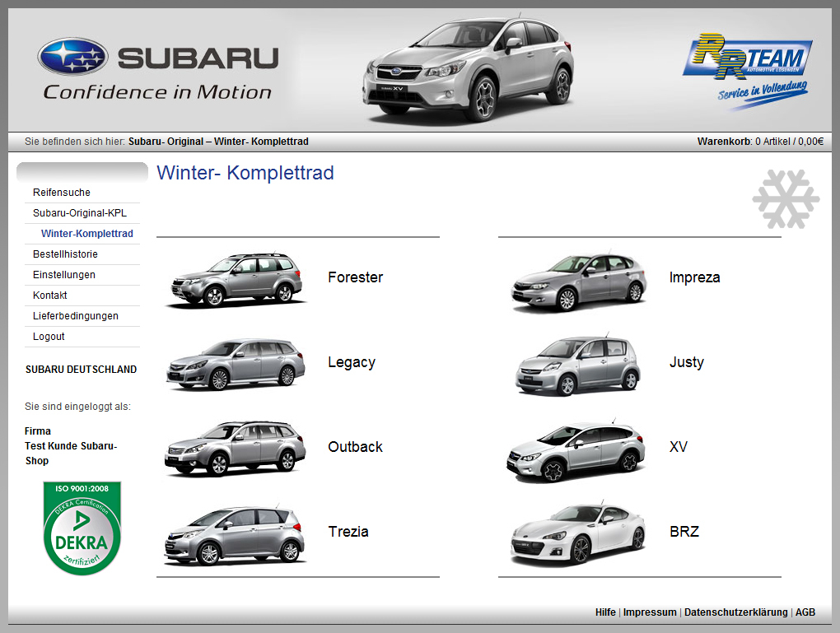Click the Winter- Komplettrad page heading

point(245,173)
